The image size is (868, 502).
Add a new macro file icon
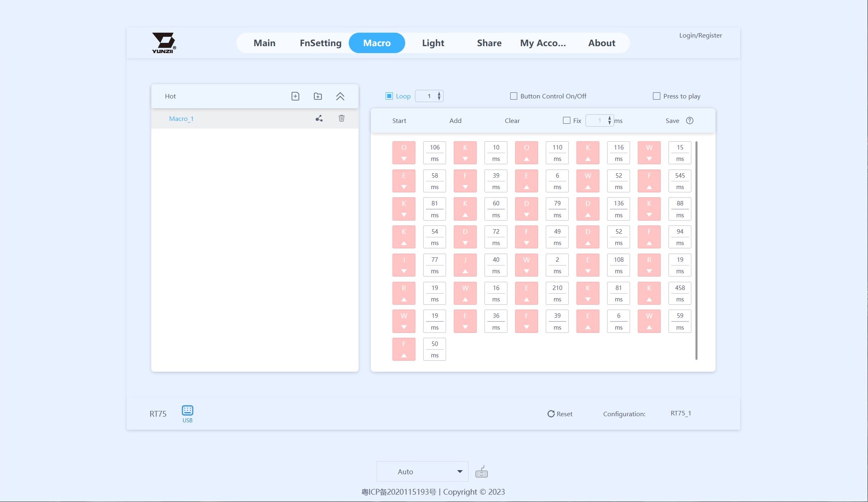click(295, 96)
